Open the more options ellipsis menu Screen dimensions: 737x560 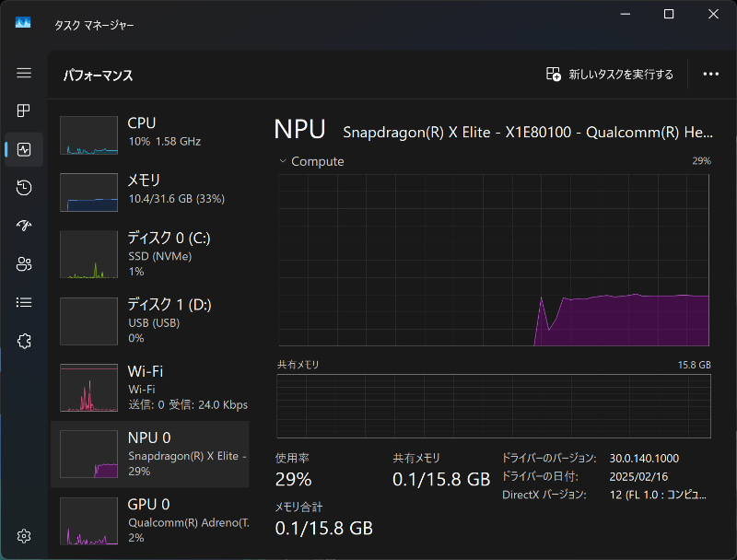click(710, 74)
